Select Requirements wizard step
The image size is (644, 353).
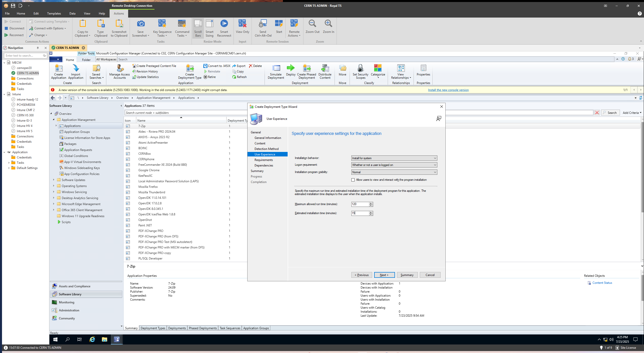[264, 160]
